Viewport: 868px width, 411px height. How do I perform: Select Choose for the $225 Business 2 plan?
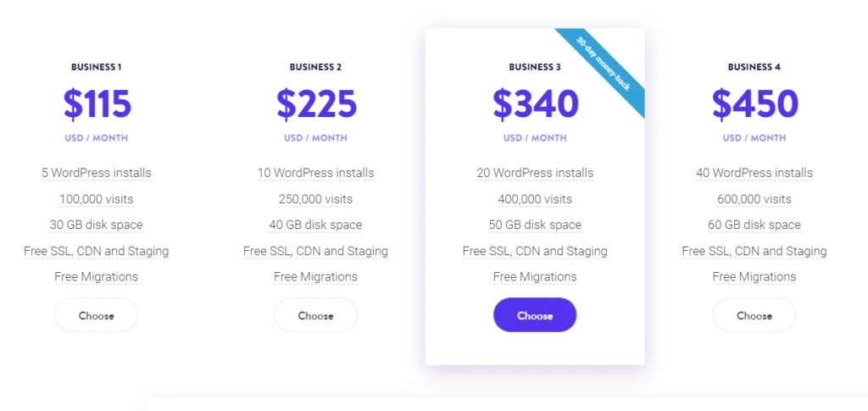(x=315, y=315)
